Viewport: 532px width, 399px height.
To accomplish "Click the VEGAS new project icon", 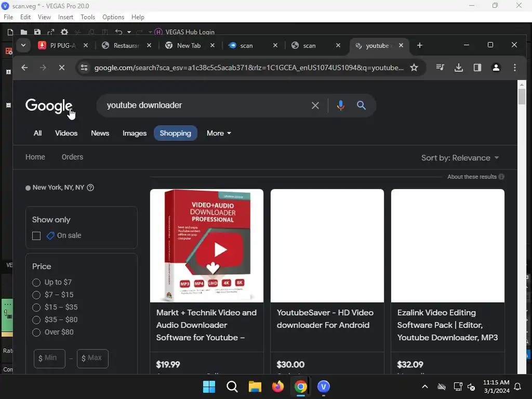I will [10, 32].
